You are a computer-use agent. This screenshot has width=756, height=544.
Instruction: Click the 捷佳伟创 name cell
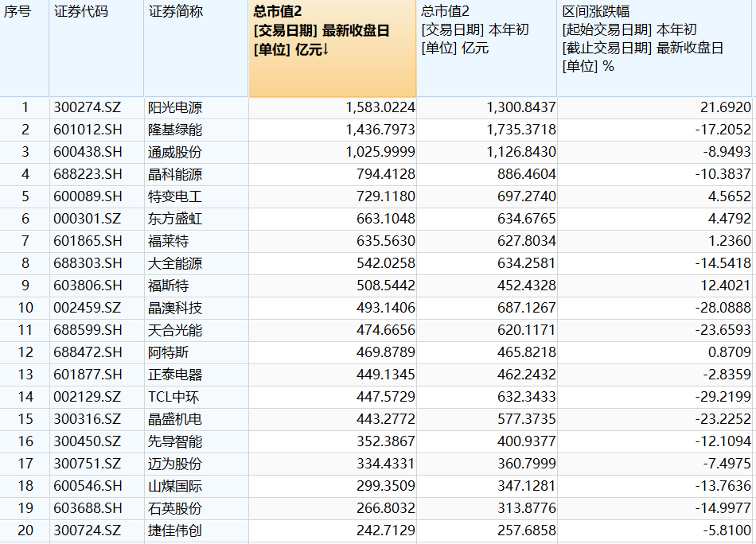175,530
